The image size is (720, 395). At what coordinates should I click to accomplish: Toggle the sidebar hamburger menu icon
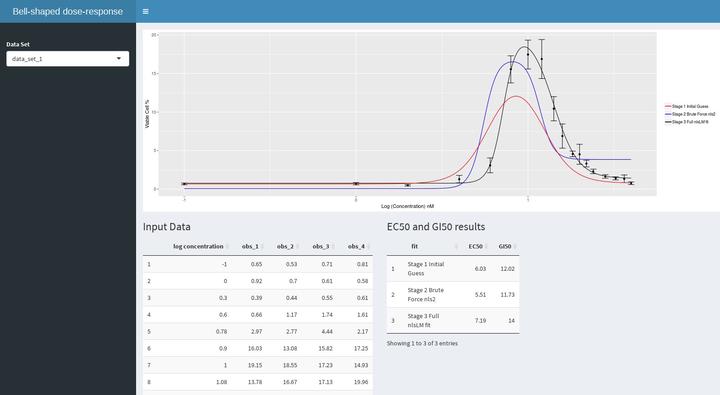pyautogui.click(x=146, y=11)
